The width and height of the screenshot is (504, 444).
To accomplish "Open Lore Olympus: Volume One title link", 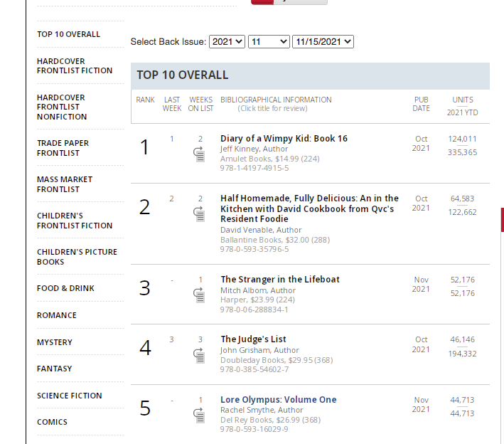I will coord(279,400).
